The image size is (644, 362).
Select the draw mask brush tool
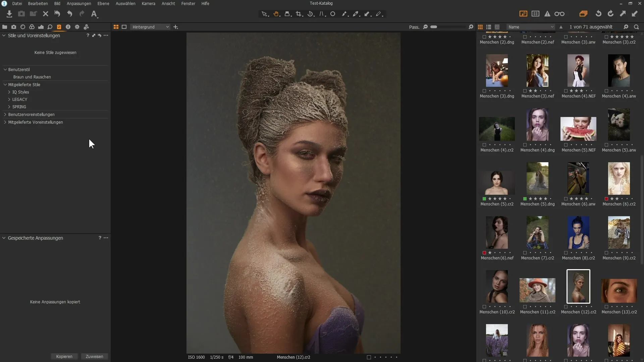click(344, 14)
